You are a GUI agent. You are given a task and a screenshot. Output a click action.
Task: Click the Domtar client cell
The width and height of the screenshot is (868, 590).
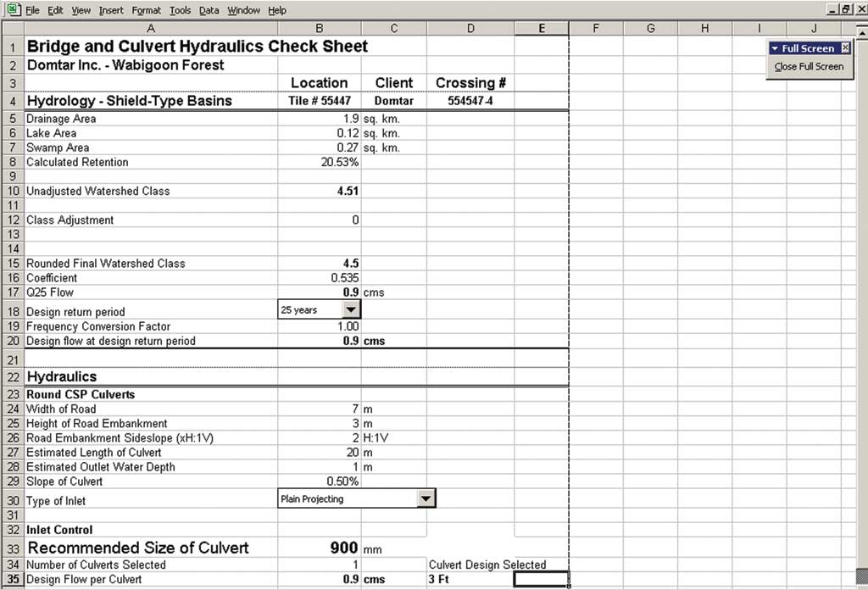point(393,101)
